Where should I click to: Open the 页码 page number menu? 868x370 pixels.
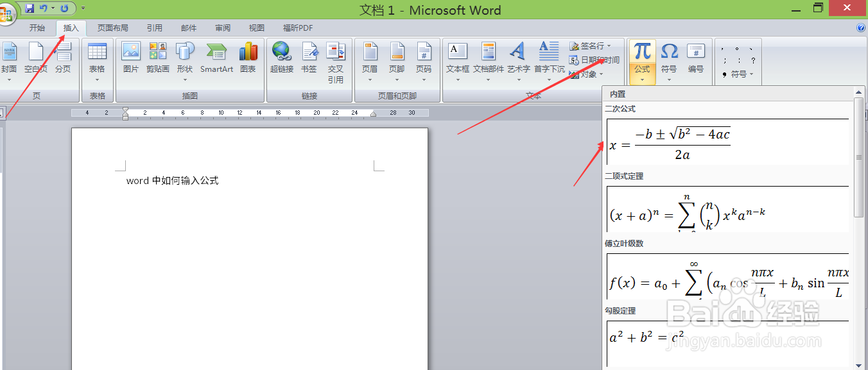[x=424, y=62]
